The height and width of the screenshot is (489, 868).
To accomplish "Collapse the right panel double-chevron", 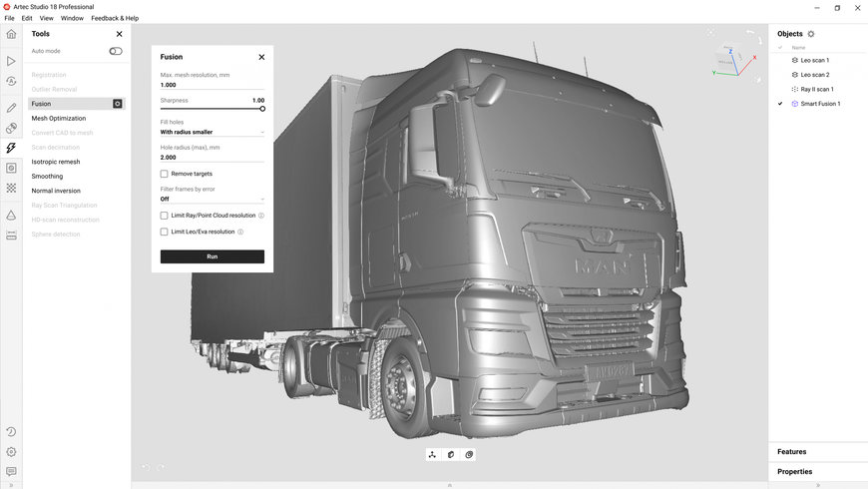I will tap(818, 485).
